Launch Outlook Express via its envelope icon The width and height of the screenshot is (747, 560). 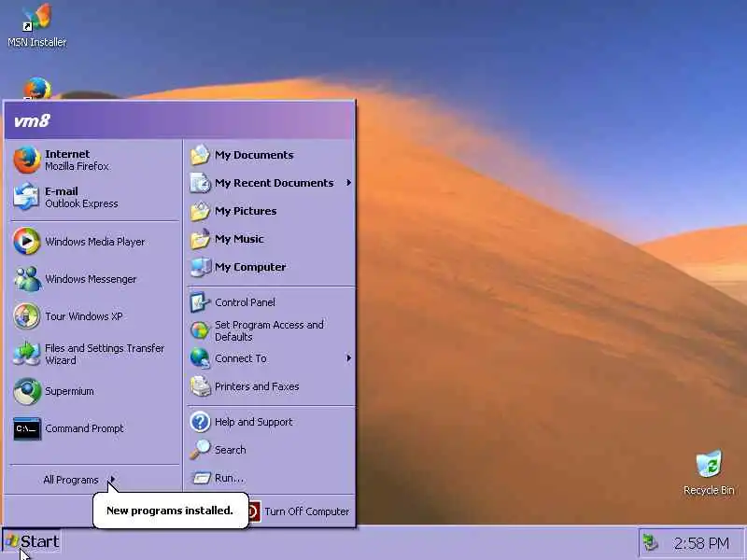pyautogui.click(x=27, y=197)
